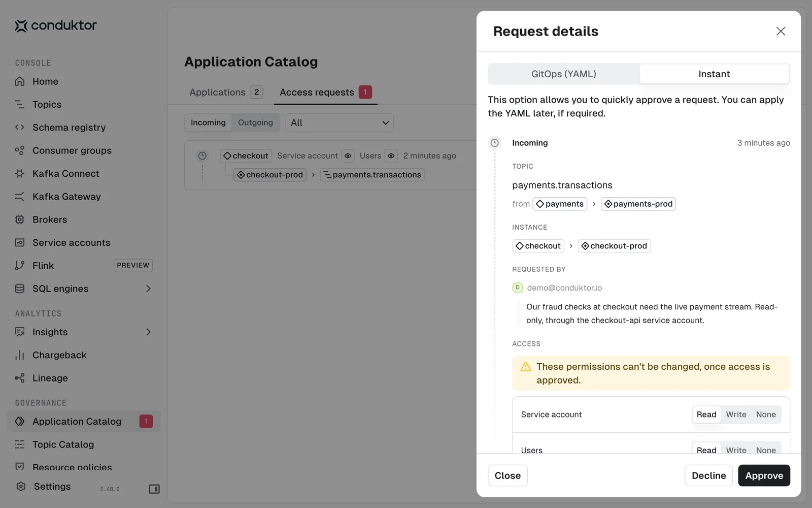Click the Topics icon in the sidebar

tap(20, 104)
